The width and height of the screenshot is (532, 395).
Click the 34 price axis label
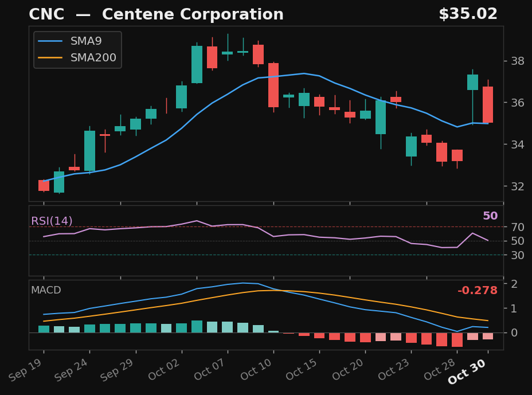pyautogui.click(x=518, y=144)
